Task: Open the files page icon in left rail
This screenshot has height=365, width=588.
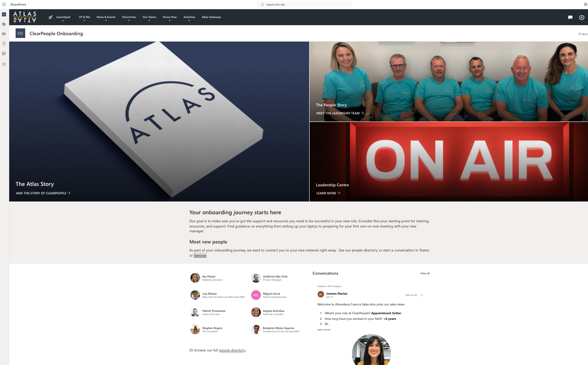Action: point(4,44)
